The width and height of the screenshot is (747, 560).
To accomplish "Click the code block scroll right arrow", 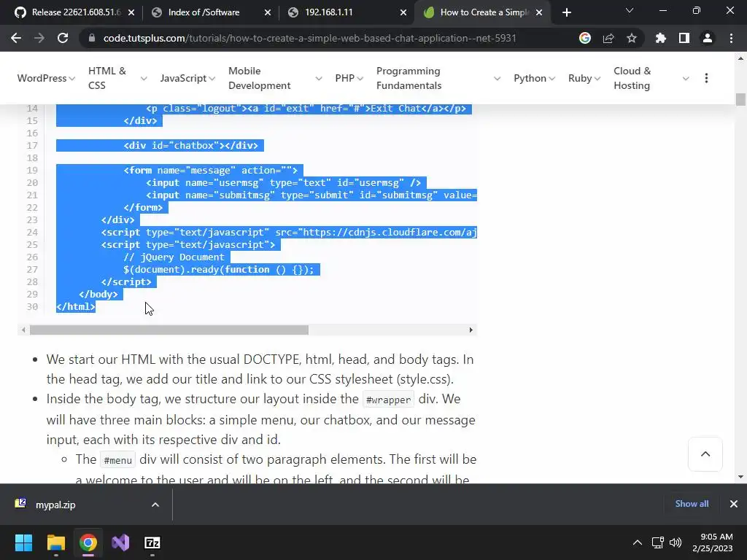I will [471, 330].
